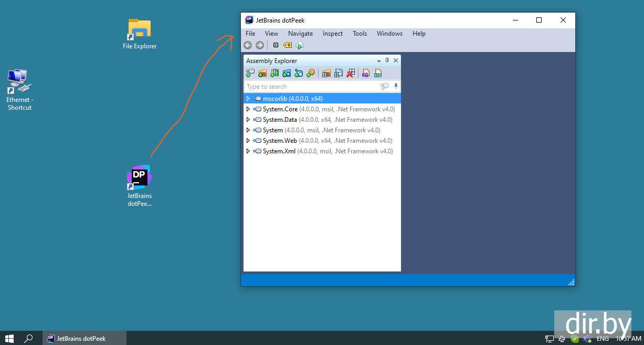Click the NuGet packages cache bubbles icon
Screen dimensions: 644x345
pyautogui.click(x=299, y=73)
